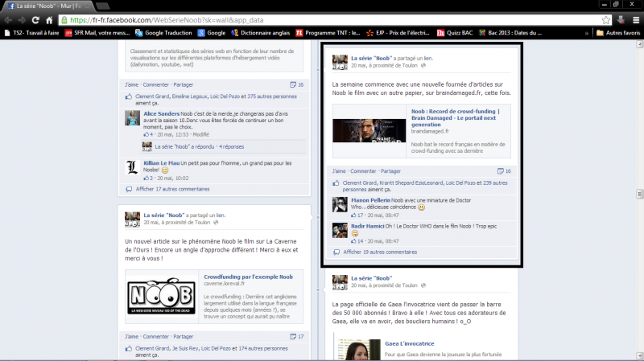Screen dimensions: 644x361
Task: Click the vertical scrollbar thumb
Action: (x=639, y=194)
